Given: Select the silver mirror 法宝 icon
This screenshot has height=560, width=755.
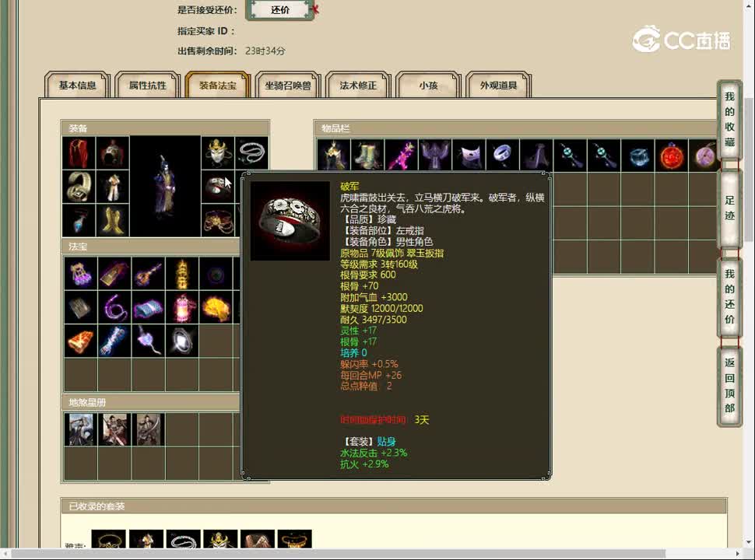Looking at the screenshot, I should click(x=182, y=341).
